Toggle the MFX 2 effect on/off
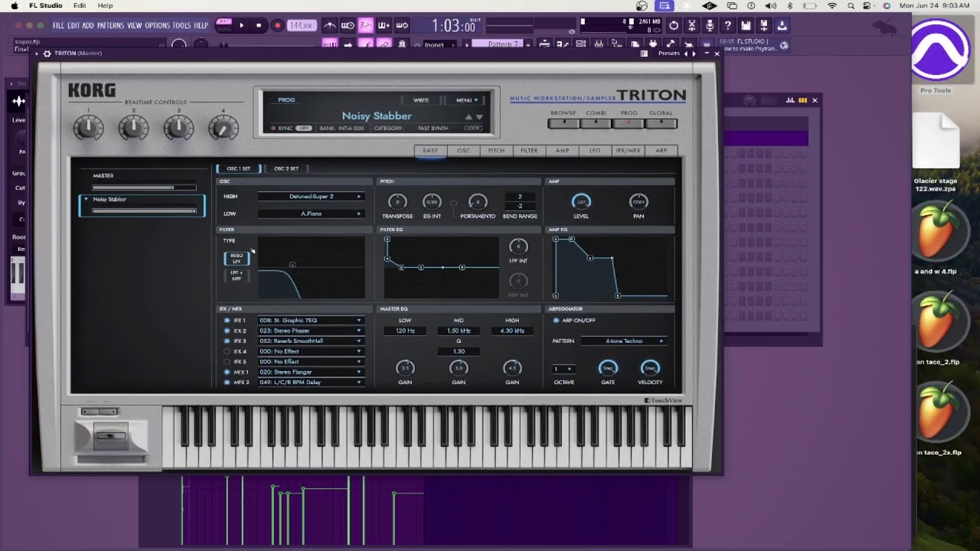980x551 pixels. [x=227, y=382]
